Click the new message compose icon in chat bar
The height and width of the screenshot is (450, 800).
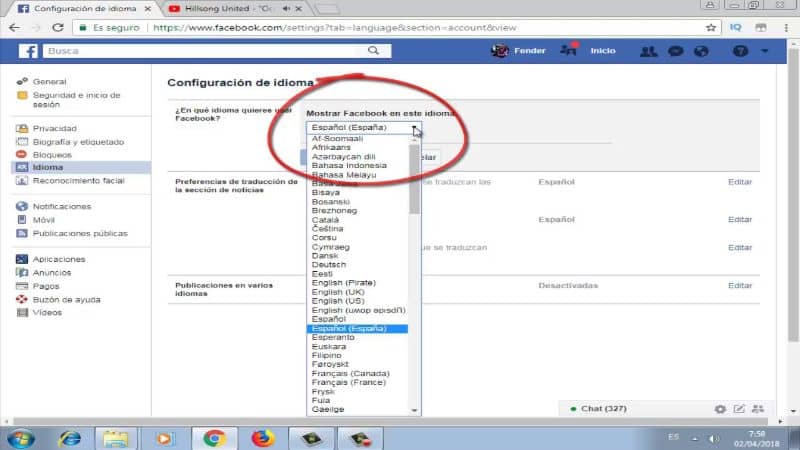(x=739, y=409)
